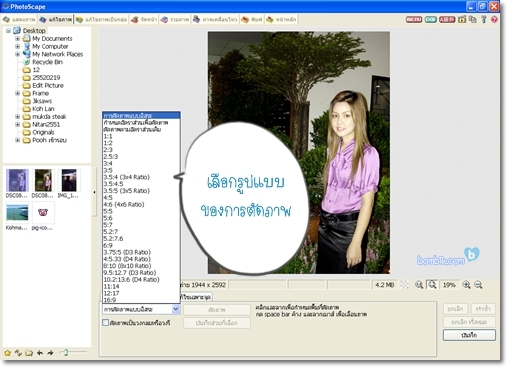The image size is (508, 368).
Task: Expand the Frame folder node
Action: (18, 93)
